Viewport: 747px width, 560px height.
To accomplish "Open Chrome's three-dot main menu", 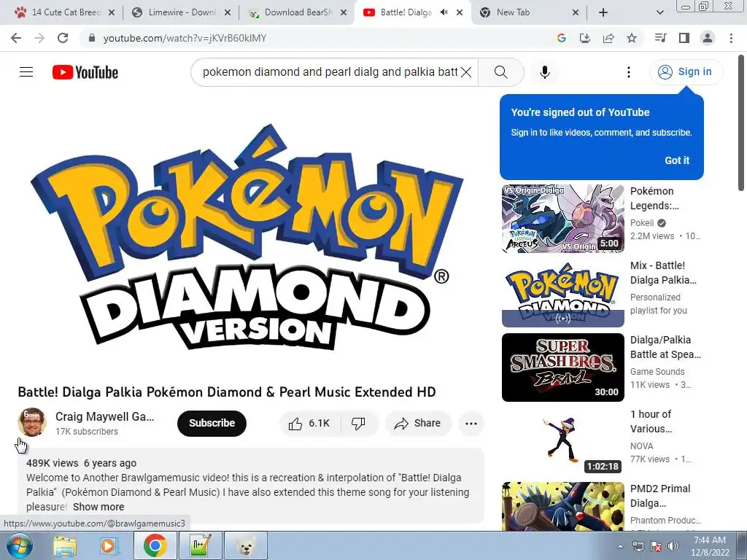I will (731, 38).
